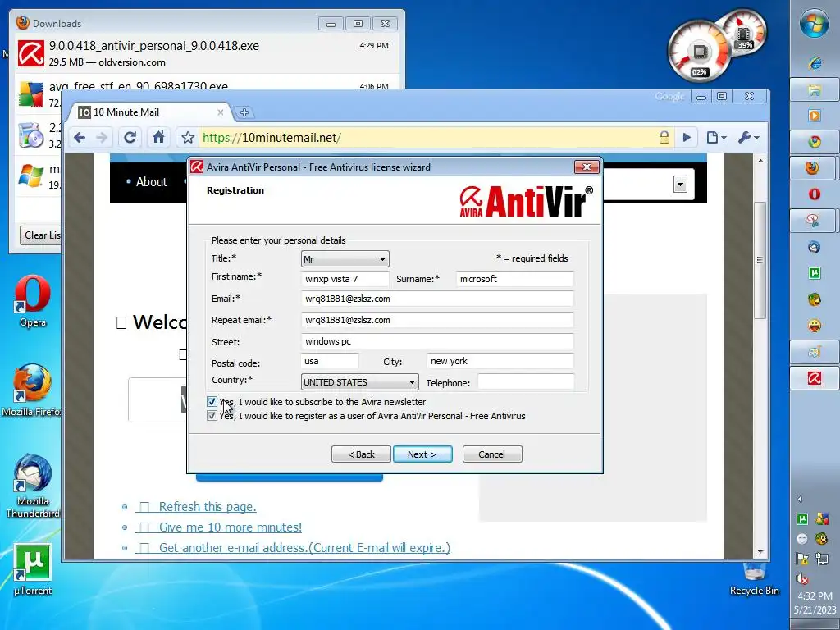The image size is (840, 630).
Task: Click the Refresh this page link
Action: (x=208, y=507)
